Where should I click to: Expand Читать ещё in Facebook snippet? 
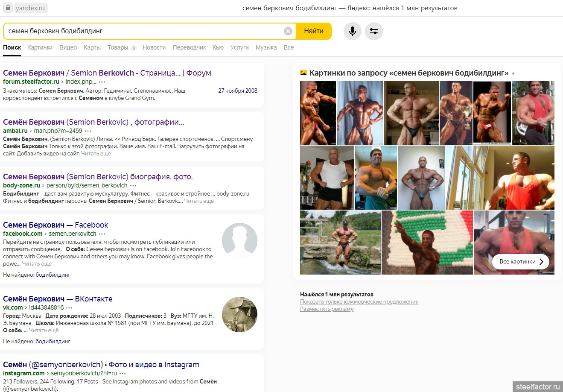click(37, 264)
